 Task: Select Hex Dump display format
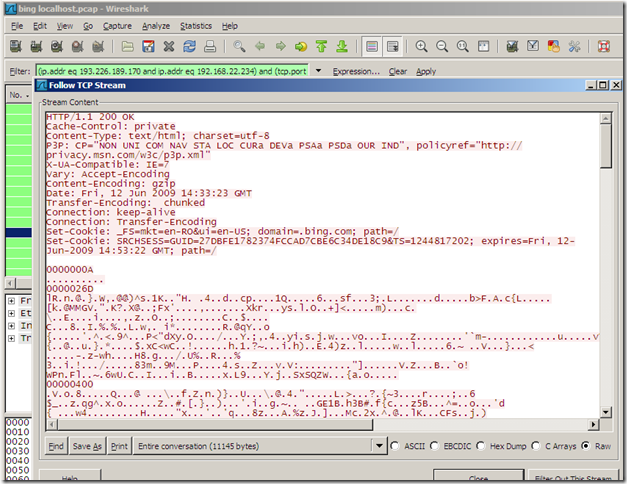pos(481,446)
